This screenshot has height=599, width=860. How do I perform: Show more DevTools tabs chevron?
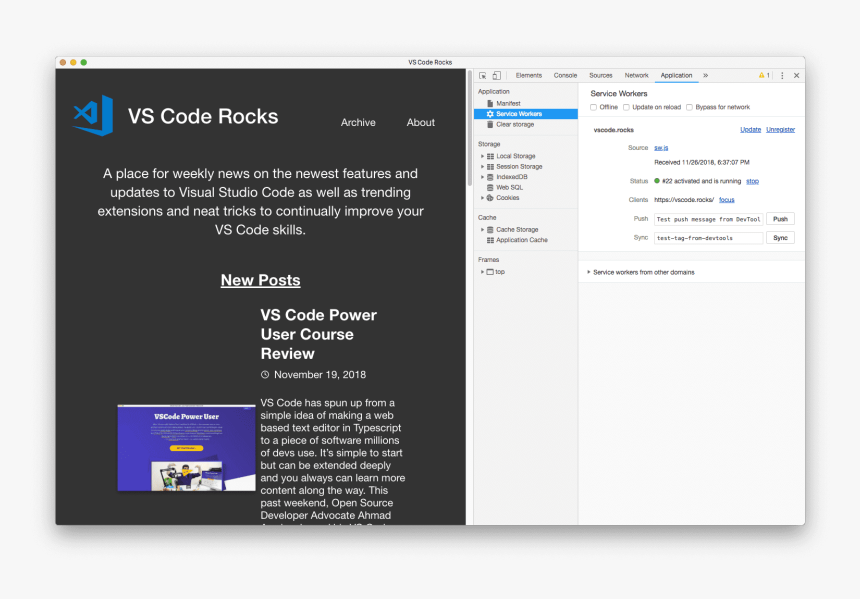705,75
